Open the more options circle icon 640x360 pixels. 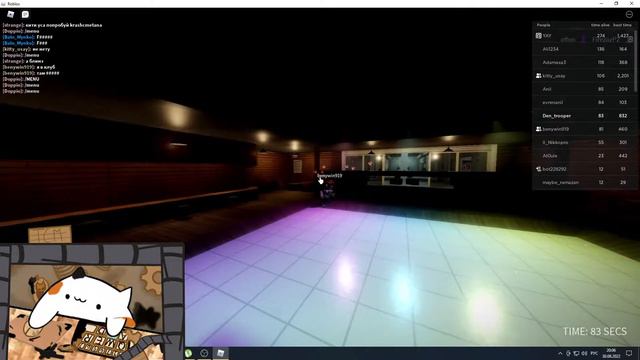629,14
